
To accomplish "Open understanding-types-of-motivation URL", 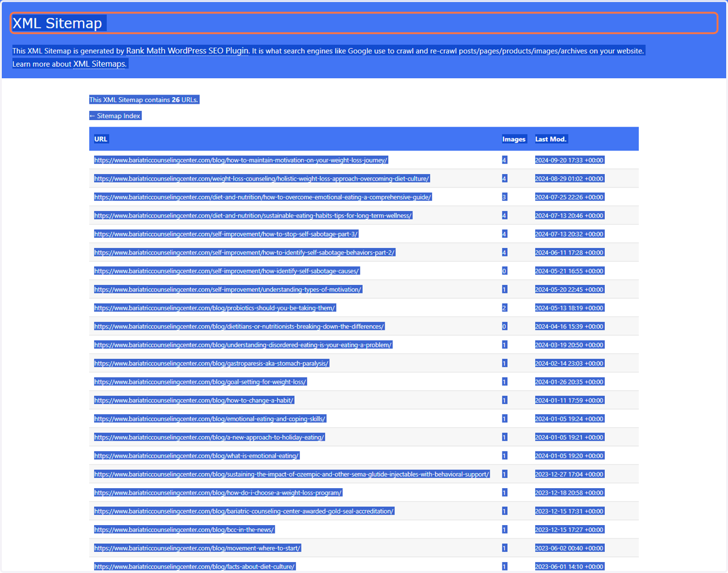I will pos(228,289).
